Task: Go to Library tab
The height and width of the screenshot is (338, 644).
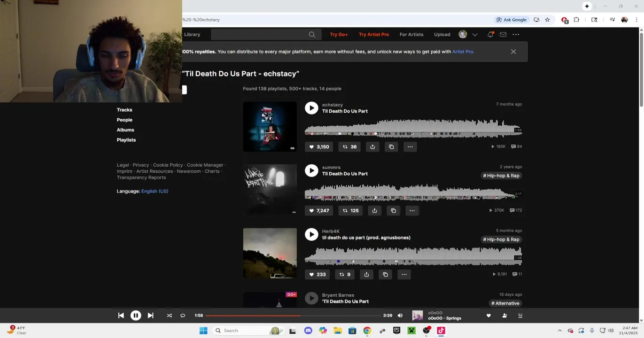Action: [192, 35]
